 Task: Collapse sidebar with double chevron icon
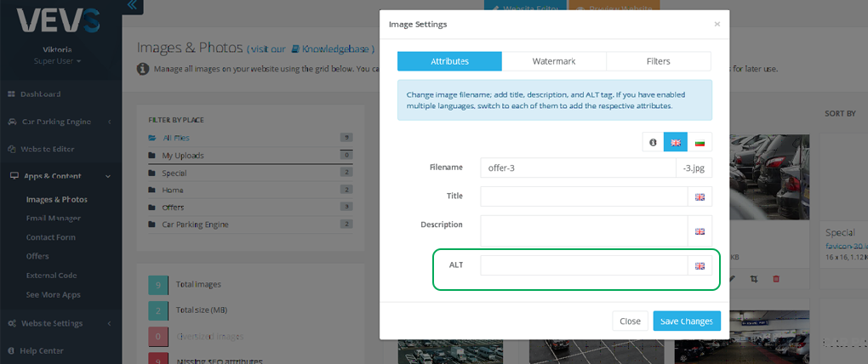pyautogui.click(x=132, y=6)
